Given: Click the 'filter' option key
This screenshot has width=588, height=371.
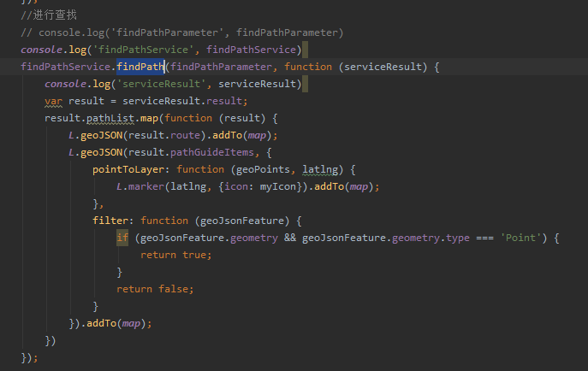Looking at the screenshot, I should coord(110,221).
